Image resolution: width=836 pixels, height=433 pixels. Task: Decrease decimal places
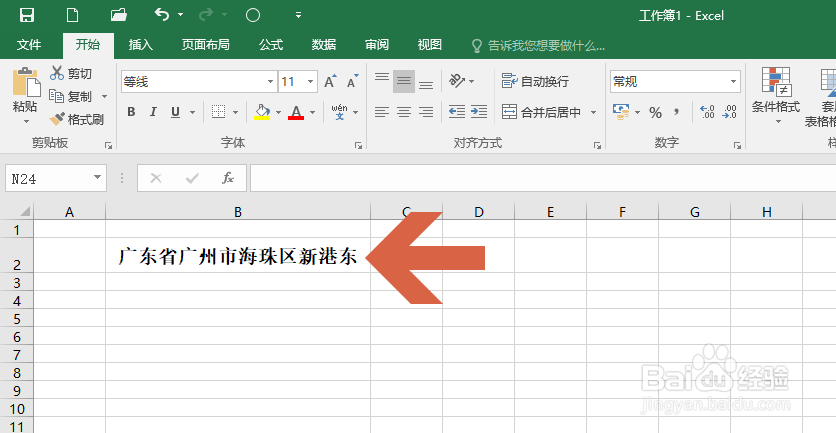click(x=729, y=112)
